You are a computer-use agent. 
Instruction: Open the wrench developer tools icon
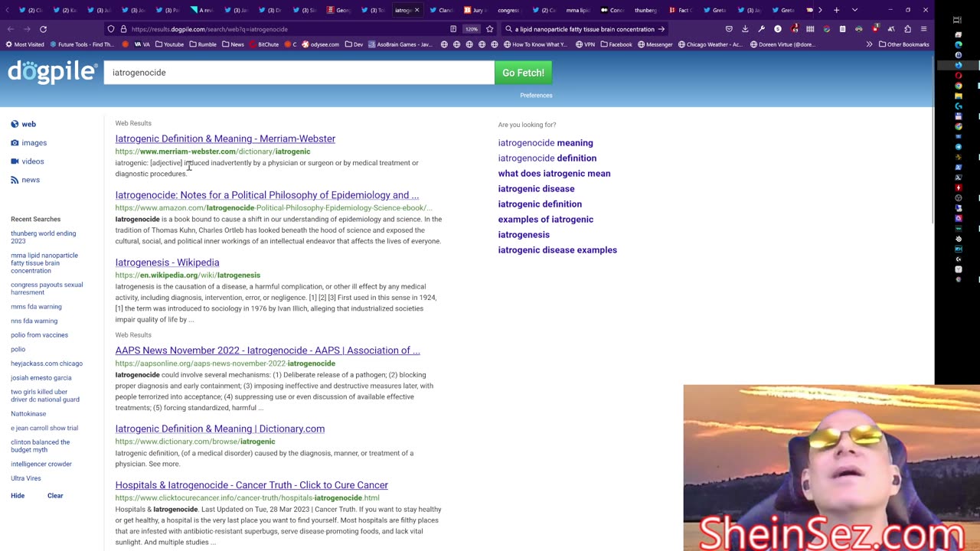761,29
